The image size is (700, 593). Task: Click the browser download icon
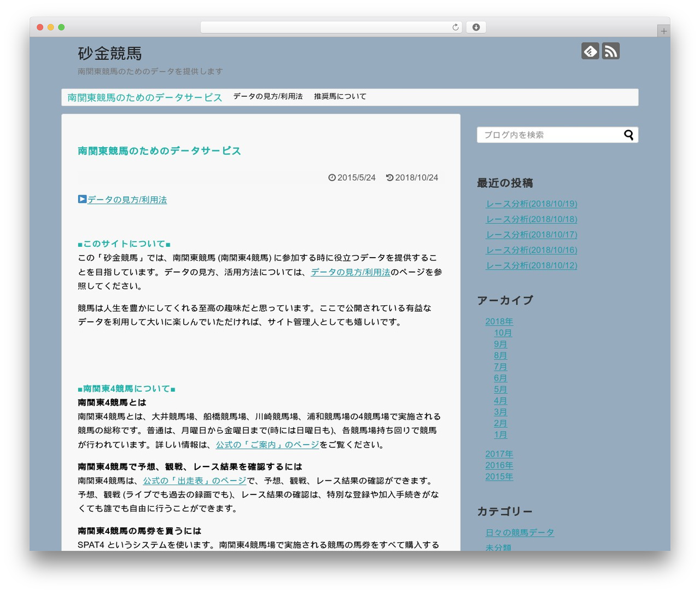(476, 27)
